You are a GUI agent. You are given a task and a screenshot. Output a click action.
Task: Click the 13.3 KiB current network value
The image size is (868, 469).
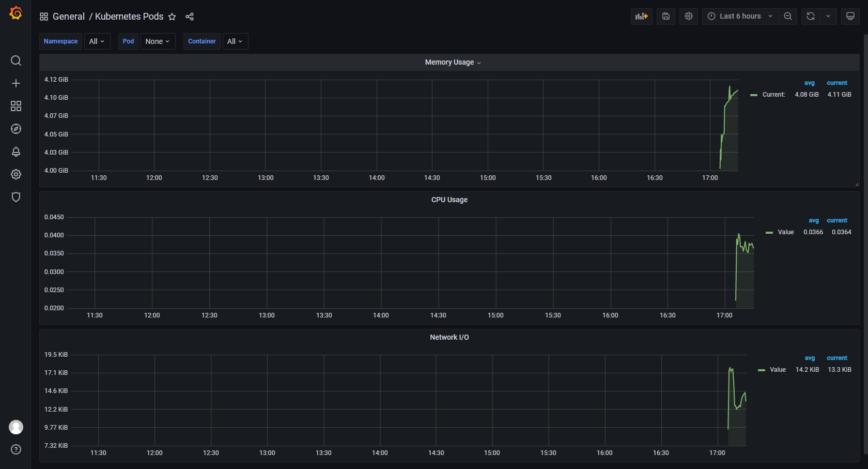[840, 370]
